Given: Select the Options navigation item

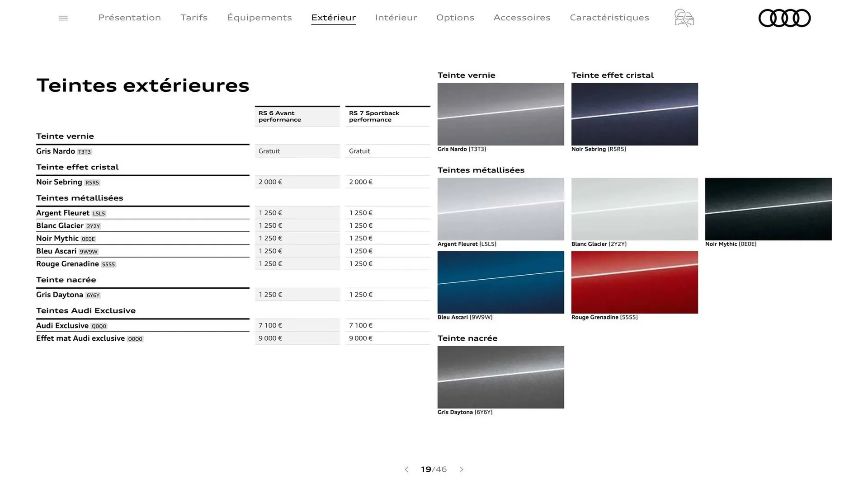Looking at the screenshot, I should 455,18.
